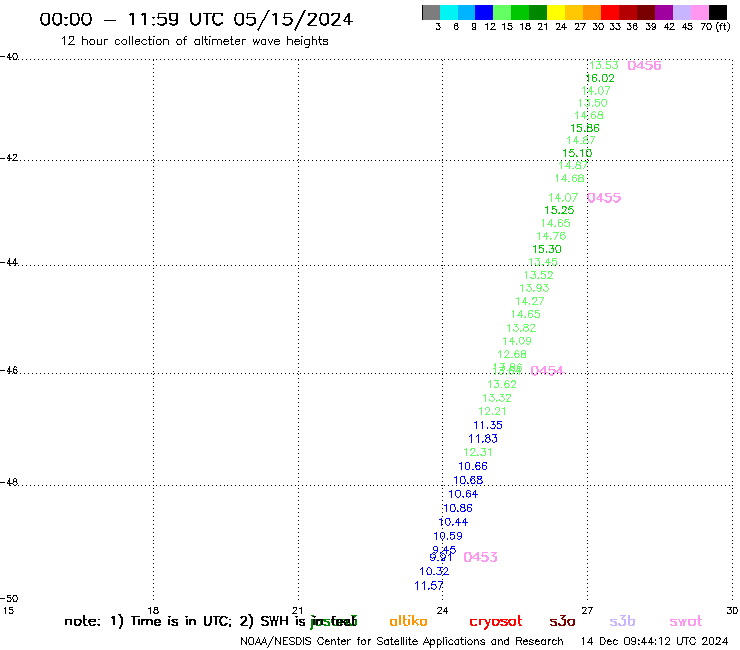Select the 'altika' satellite legend label
This screenshot has width=740, height=650.
[x=408, y=621]
